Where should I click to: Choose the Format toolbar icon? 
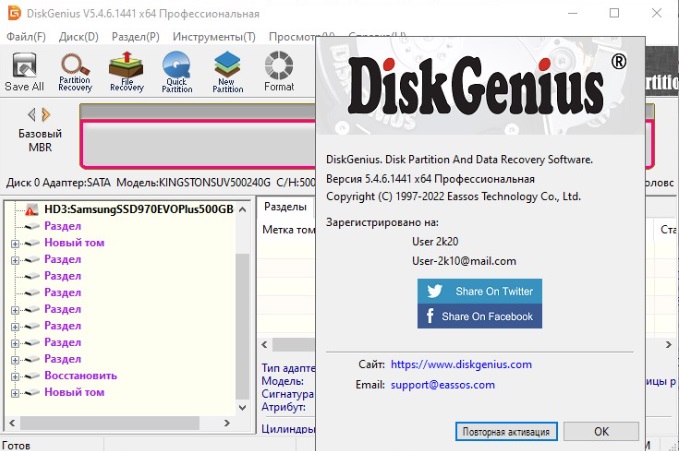coord(279,72)
